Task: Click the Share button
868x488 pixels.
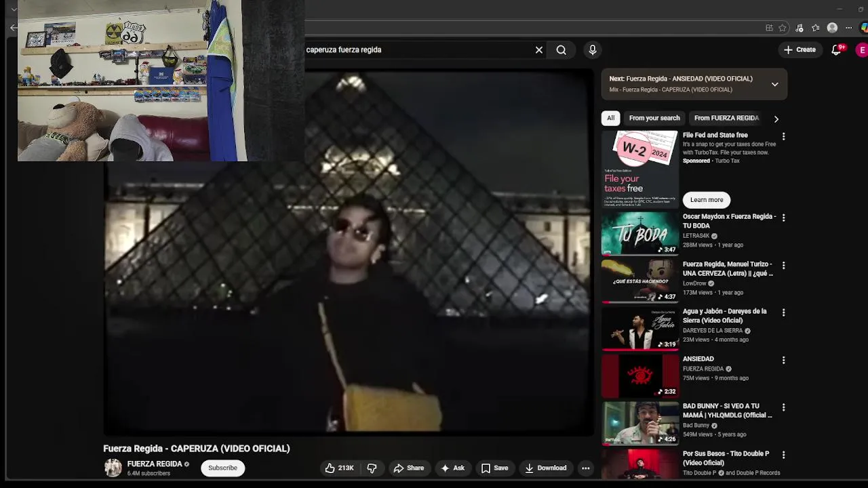Action: tap(409, 468)
